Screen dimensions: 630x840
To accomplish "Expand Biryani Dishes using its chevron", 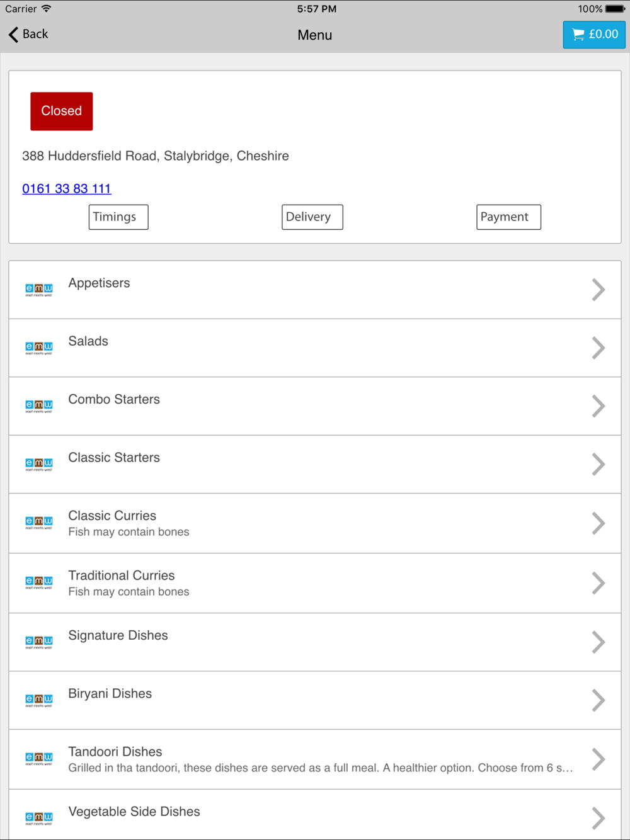I will pyautogui.click(x=598, y=700).
